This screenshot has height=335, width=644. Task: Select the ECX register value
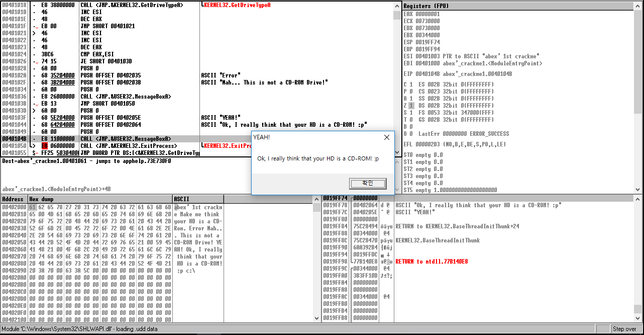tap(427, 21)
